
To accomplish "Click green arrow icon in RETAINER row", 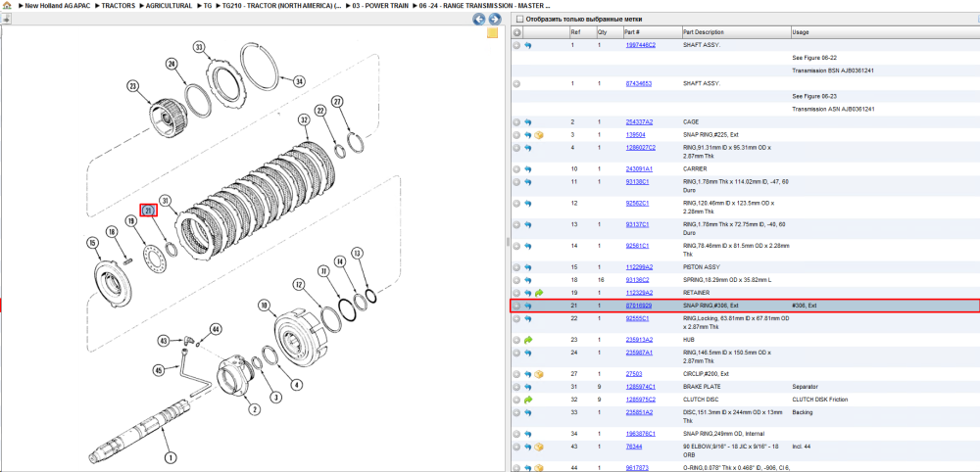I will tap(538, 293).
